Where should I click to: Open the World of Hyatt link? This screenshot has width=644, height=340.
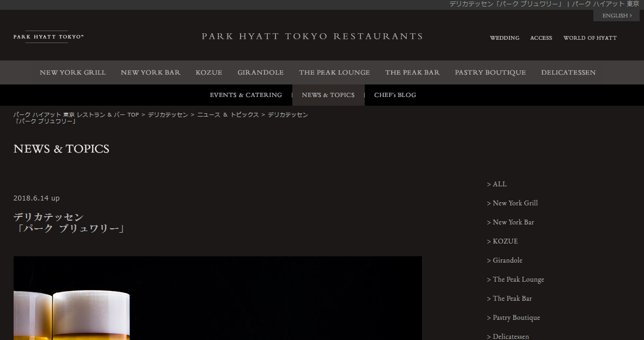pos(590,38)
